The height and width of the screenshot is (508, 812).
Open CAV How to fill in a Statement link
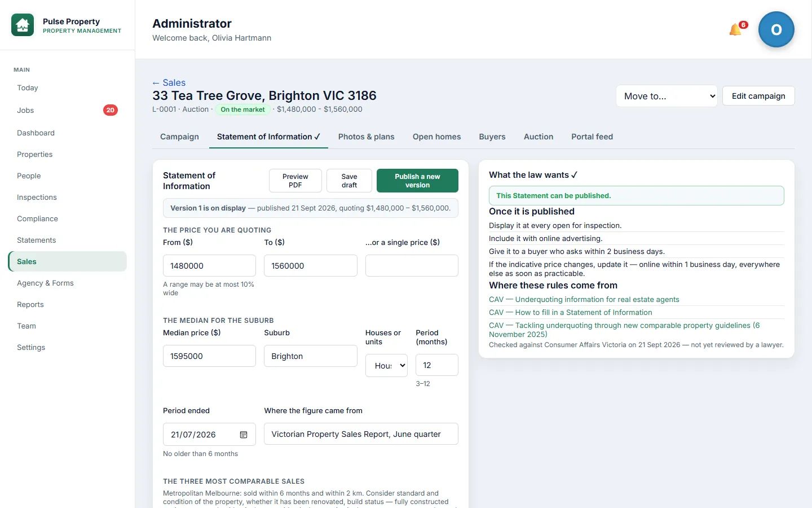tap(571, 312)
